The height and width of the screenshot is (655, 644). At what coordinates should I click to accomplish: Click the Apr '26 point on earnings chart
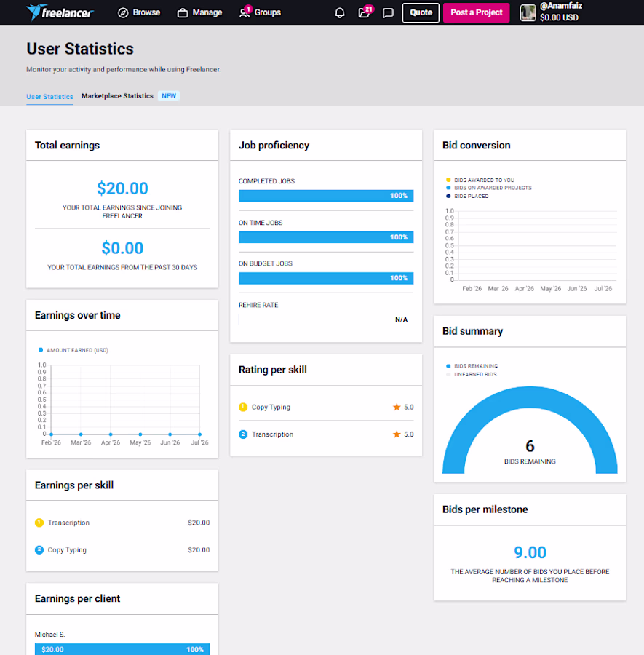click(111, 434)
